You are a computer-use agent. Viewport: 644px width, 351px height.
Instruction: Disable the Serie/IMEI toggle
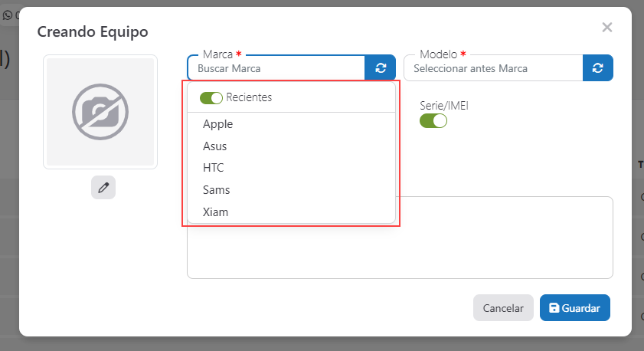pyautogui.click(x=433, y=121)
